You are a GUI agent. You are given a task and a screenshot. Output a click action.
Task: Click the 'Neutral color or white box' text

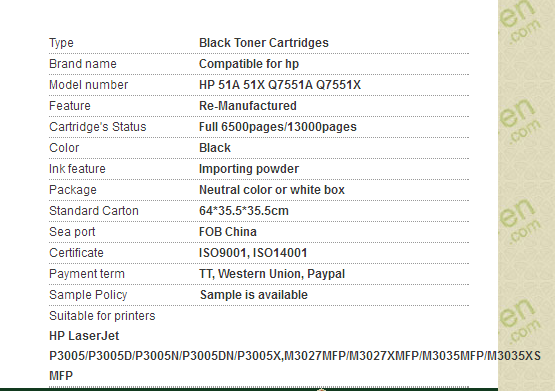click(x=272, y=190)
